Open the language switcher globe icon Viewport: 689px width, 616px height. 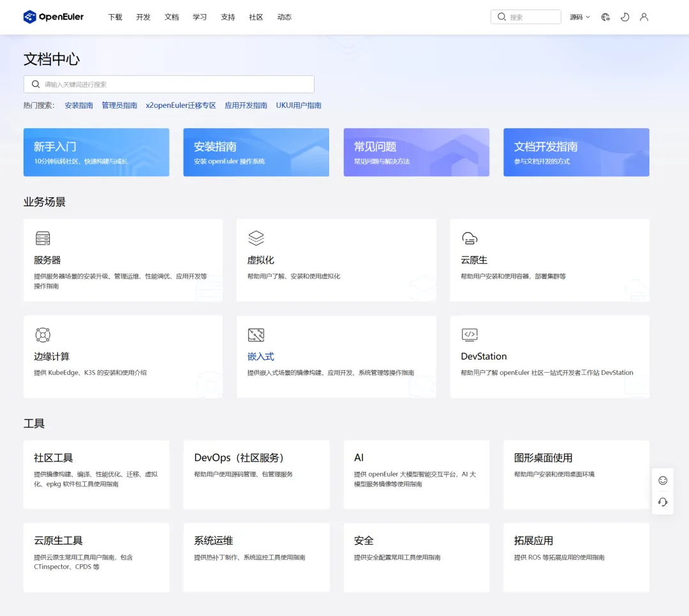pos(605,17)
